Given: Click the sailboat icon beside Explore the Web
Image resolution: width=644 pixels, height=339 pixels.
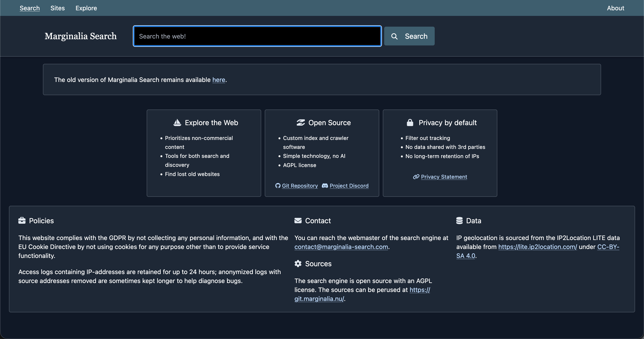Looking at the screenshot, I should coord(177,122).
